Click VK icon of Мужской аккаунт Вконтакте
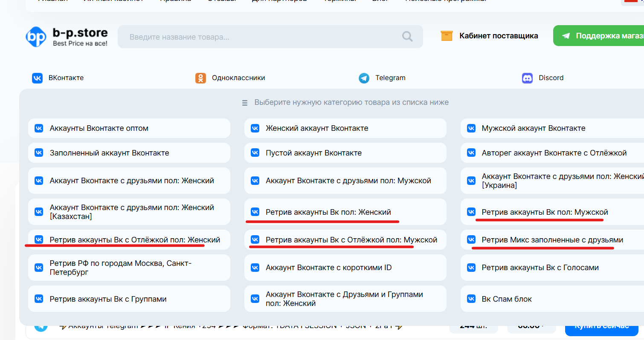Viewport: 644px width, 340px height. [471, 128]
